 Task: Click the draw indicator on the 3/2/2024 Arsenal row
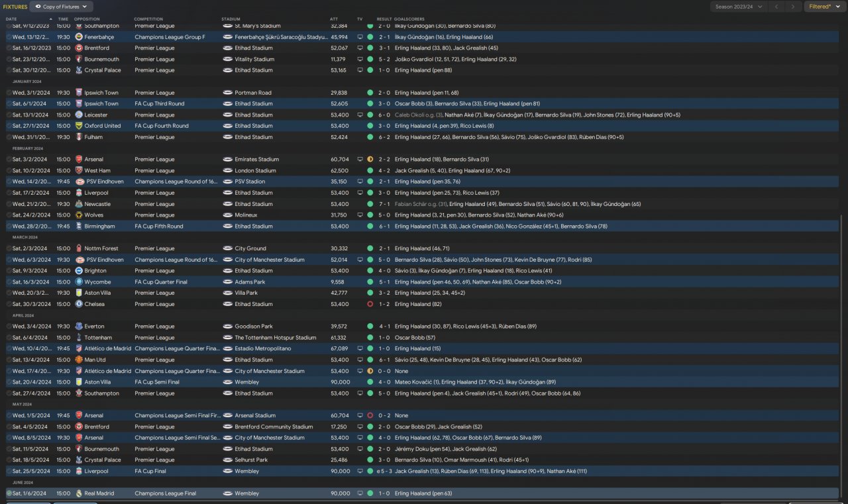click(370, 160)
